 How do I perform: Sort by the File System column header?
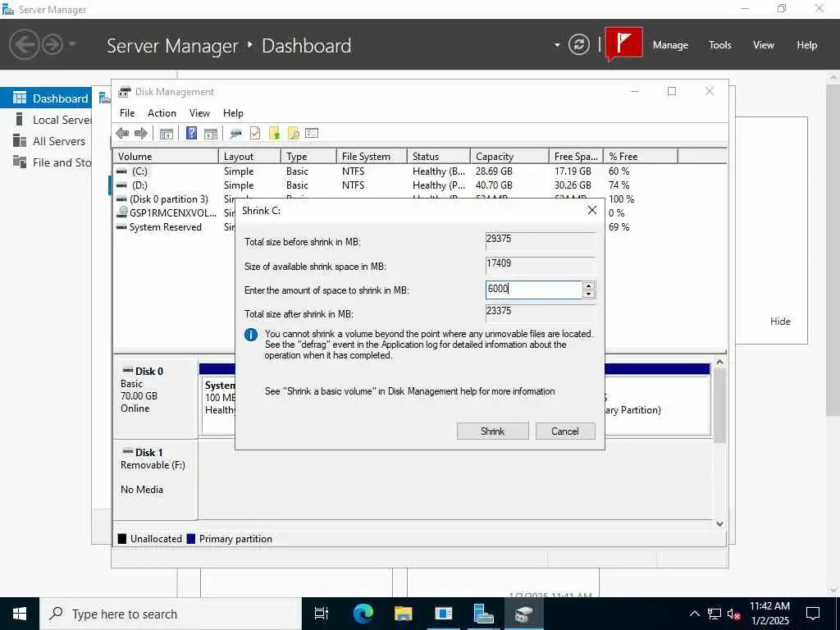[372, 157]
